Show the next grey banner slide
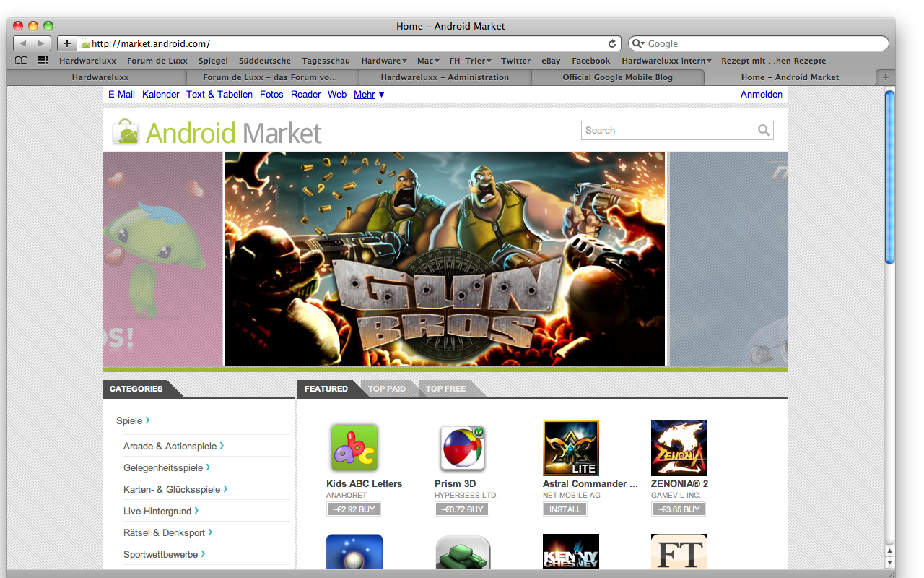The image size is (924, 578). 728,259
